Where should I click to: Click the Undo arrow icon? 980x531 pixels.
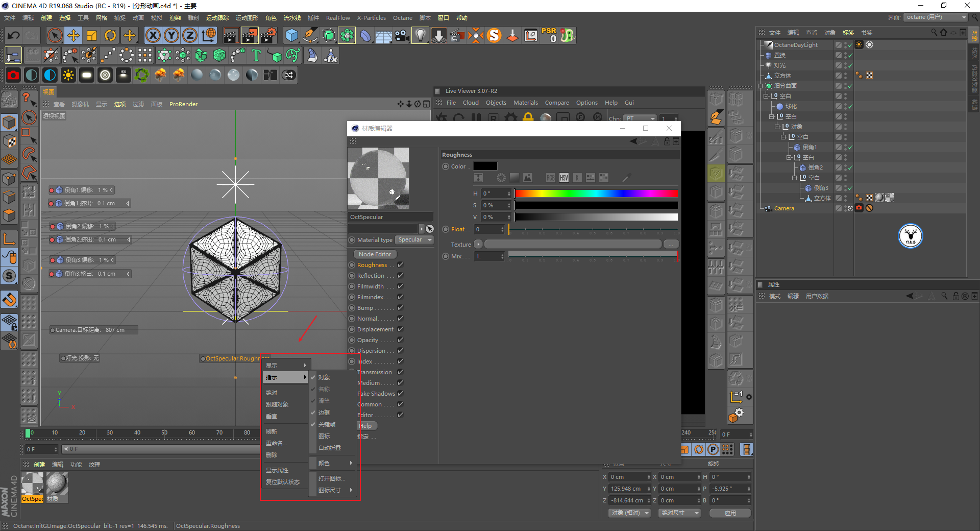(14, 35)
